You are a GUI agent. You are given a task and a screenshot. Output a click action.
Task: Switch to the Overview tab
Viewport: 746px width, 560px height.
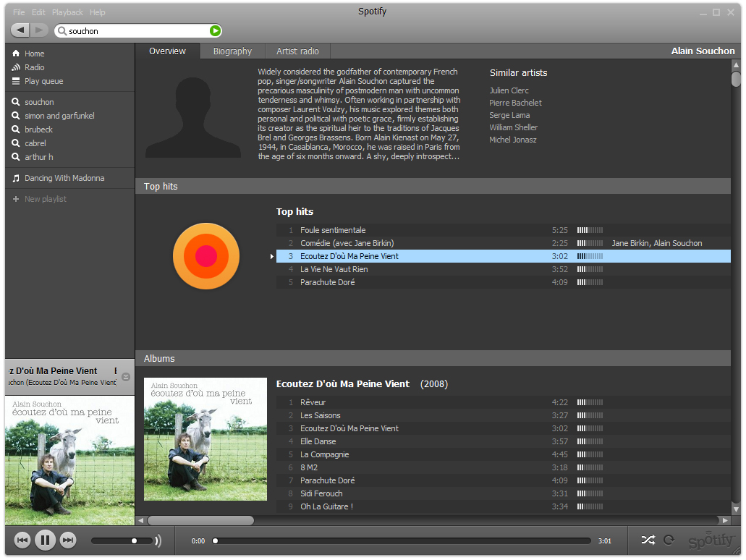(x=167, y=51)
